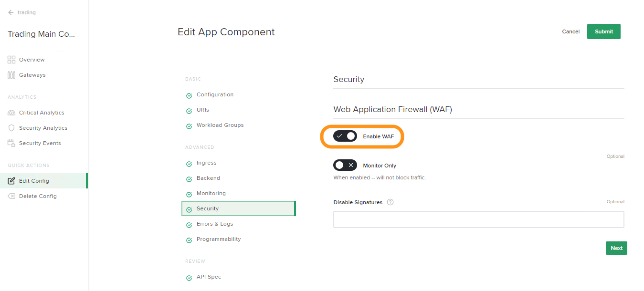Click the Critical Analytics gauge icon
This screenshot has height=291, width=644.
pos(11,113)
